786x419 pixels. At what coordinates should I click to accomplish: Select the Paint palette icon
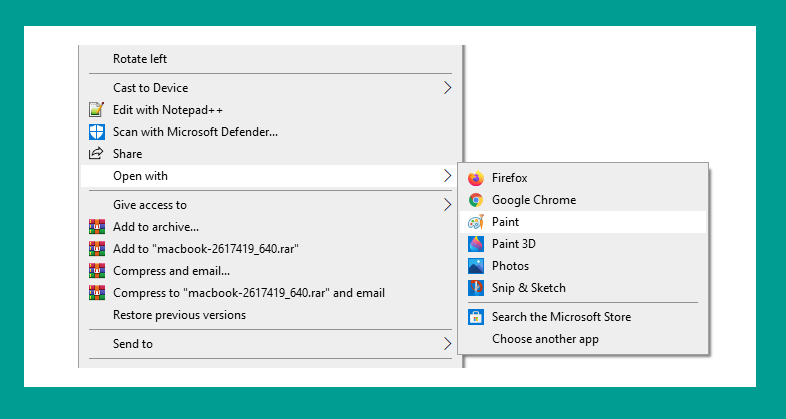(476, 222)
